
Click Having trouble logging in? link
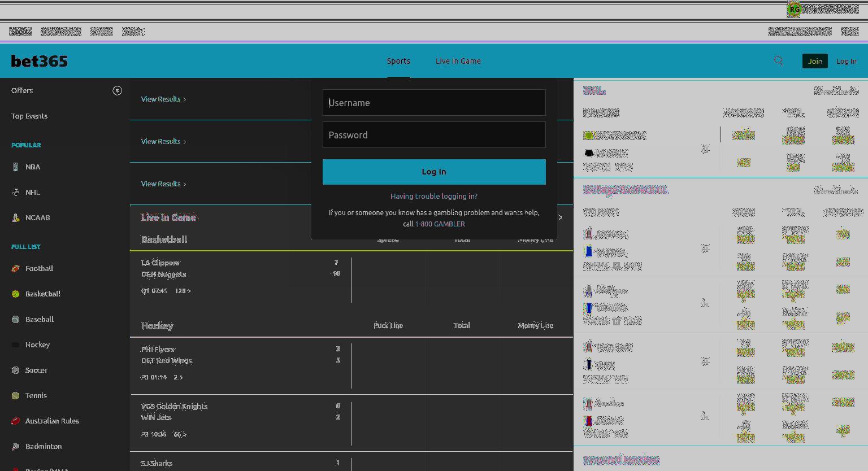[434, 196]
